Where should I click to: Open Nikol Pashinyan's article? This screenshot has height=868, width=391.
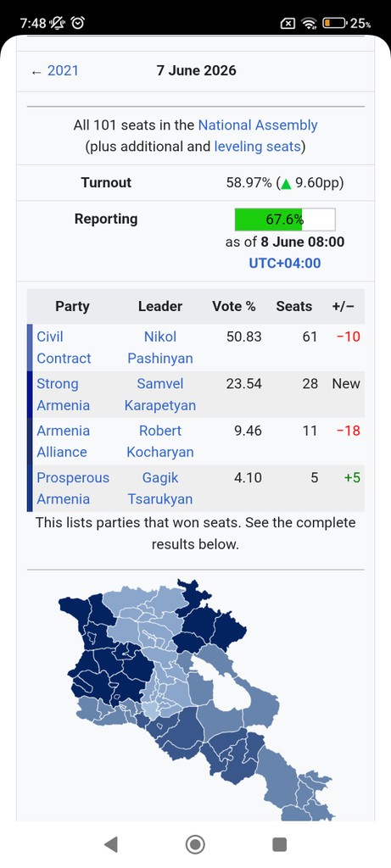pos(160,347)
